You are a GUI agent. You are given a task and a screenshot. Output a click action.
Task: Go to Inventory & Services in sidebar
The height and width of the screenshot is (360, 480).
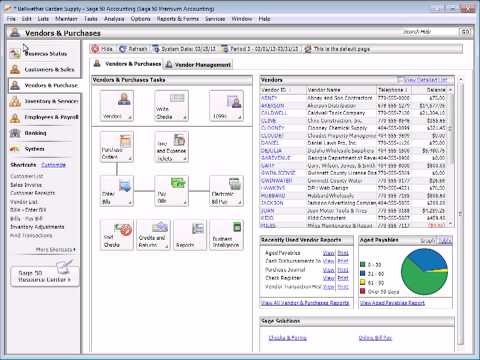point(44,101)
